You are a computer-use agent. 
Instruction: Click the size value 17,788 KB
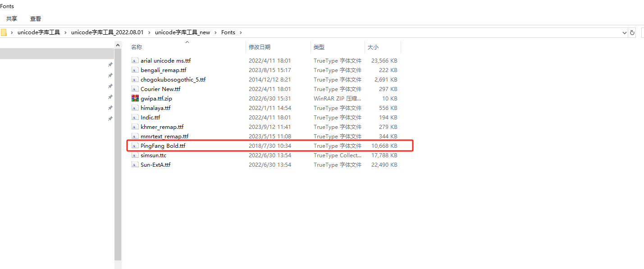[384, 155]
